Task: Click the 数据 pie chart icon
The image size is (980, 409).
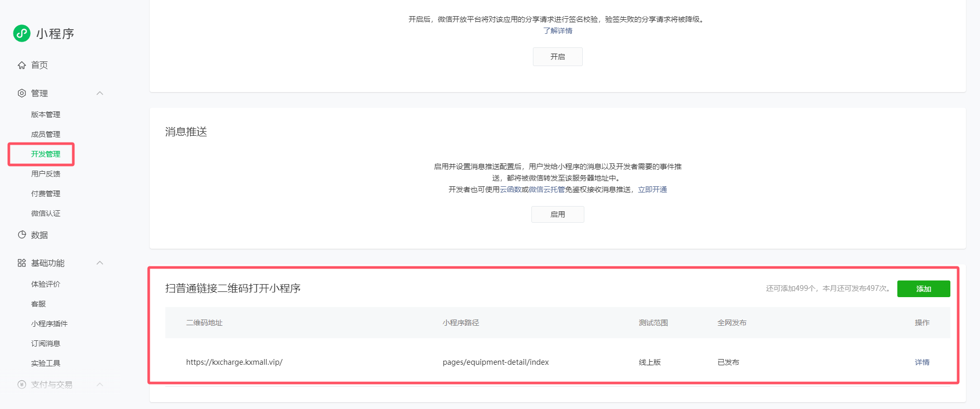Action: 22,235
